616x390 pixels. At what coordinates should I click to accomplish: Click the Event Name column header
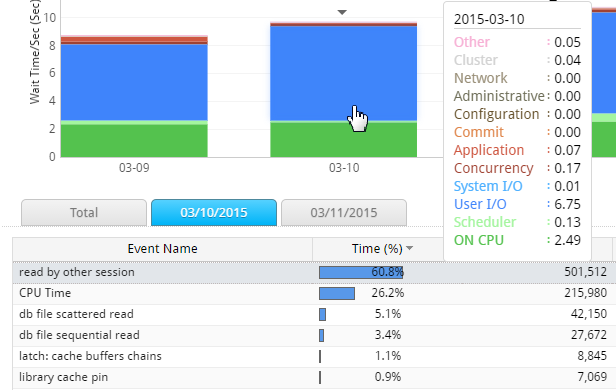(162, 249)
